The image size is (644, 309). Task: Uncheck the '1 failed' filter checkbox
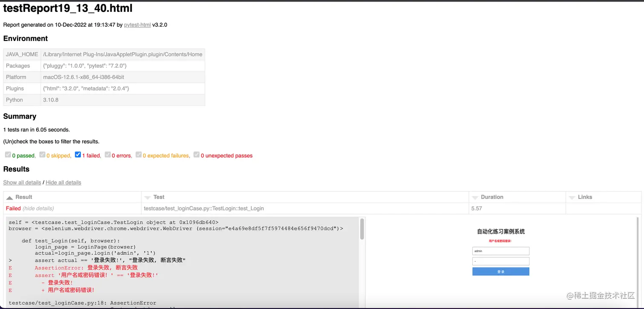[x=78, y=155]
